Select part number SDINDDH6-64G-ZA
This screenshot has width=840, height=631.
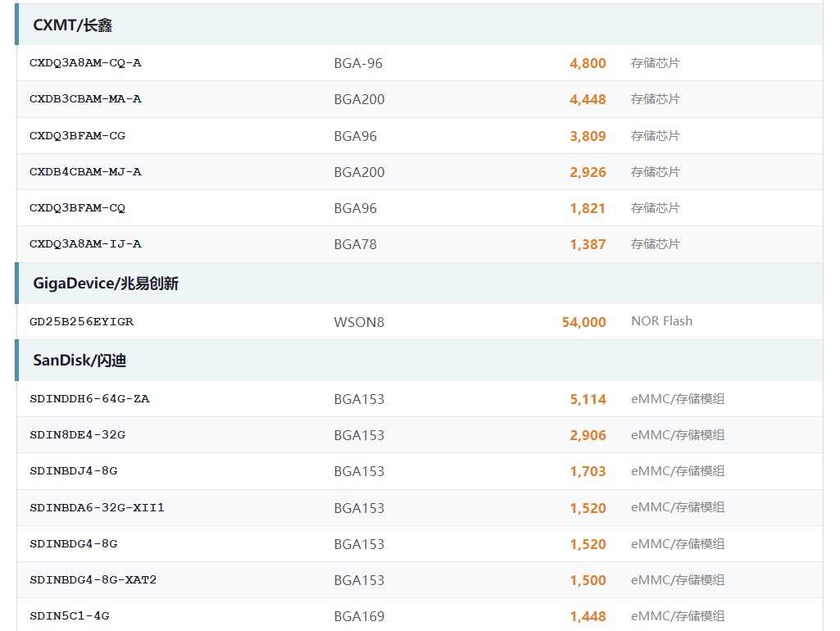coord(89,399)
